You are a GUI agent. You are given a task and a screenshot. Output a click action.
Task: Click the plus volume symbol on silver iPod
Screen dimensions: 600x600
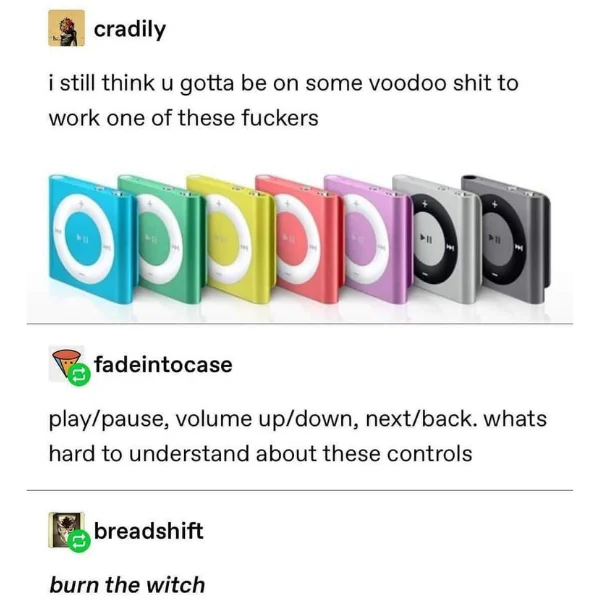click(x=425, y=205)
